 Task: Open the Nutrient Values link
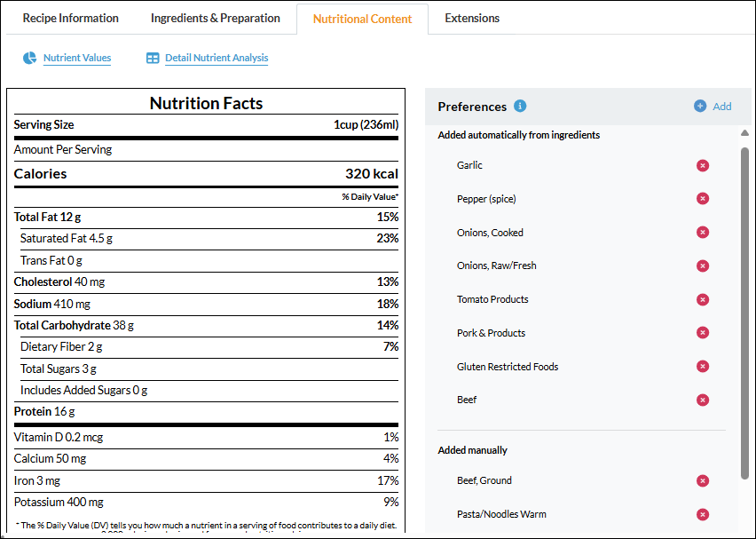coord(77,58)
